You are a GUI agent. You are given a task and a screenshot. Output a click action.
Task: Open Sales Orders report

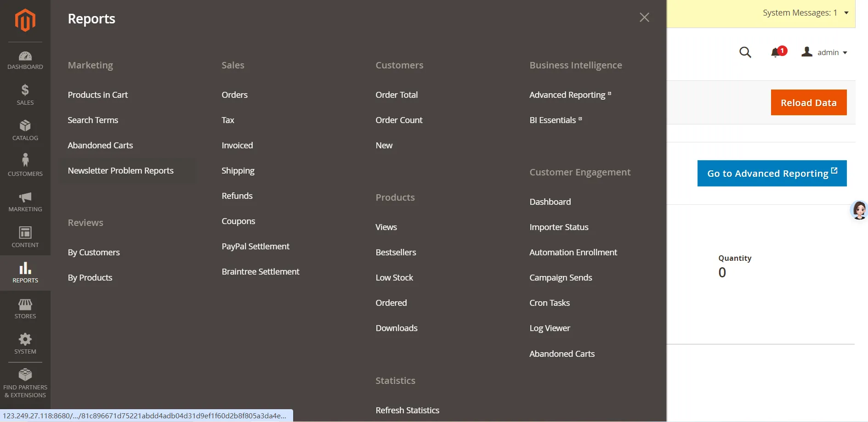pos(235,95)
